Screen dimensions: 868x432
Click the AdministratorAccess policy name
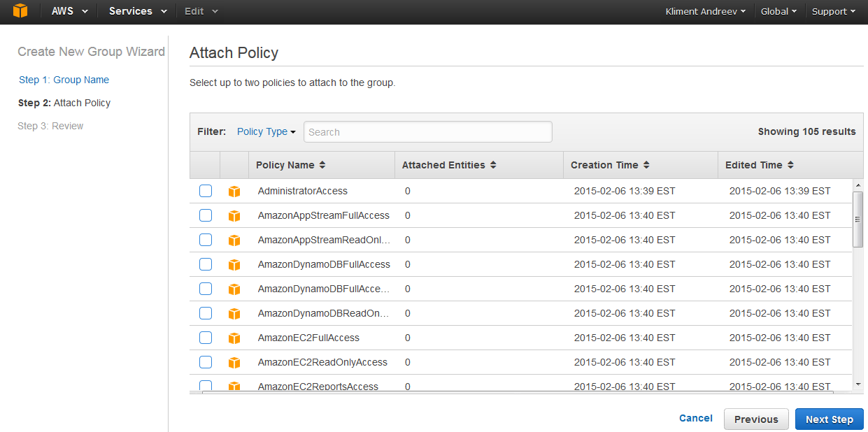pyautogui.click(x=303, y=191)
